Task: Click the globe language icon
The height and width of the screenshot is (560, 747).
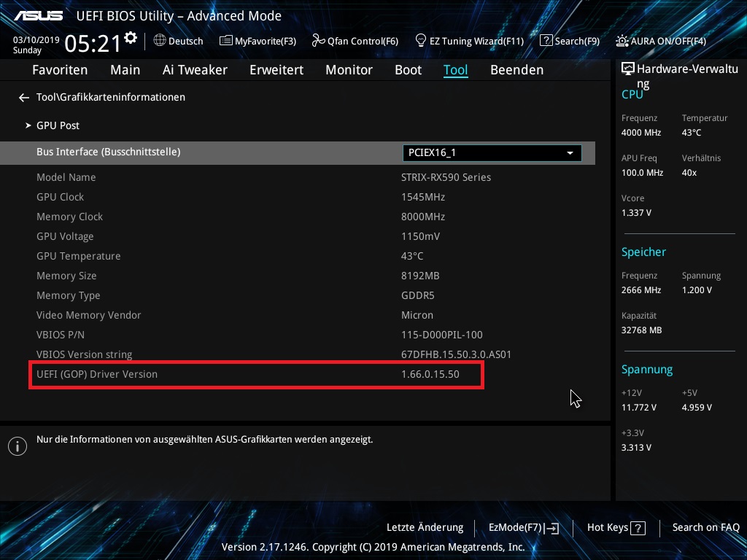Action: pyautogui.click(x=160, y=41)
